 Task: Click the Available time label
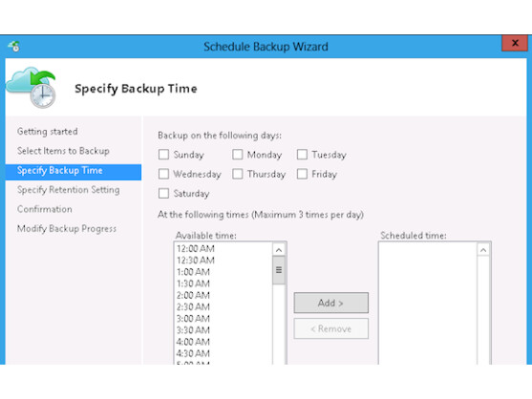pyautogui.click(x=206, y=235)
